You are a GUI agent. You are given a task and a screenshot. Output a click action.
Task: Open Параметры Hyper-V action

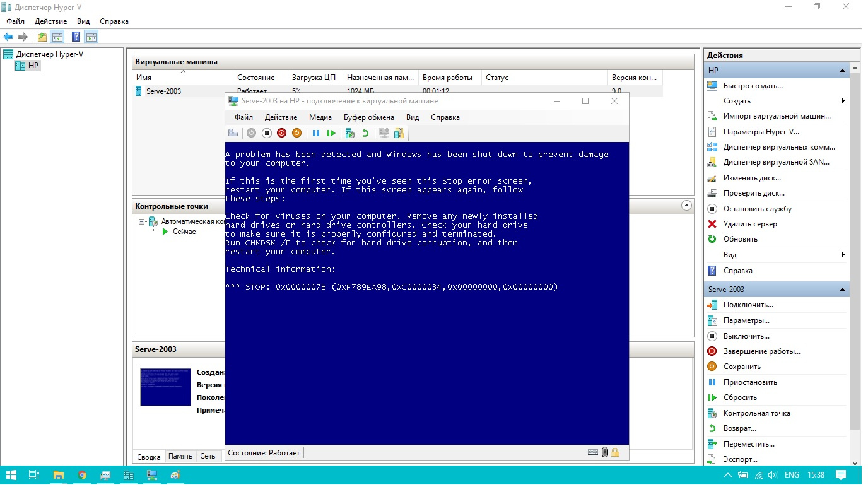click(x=761, y=132)
